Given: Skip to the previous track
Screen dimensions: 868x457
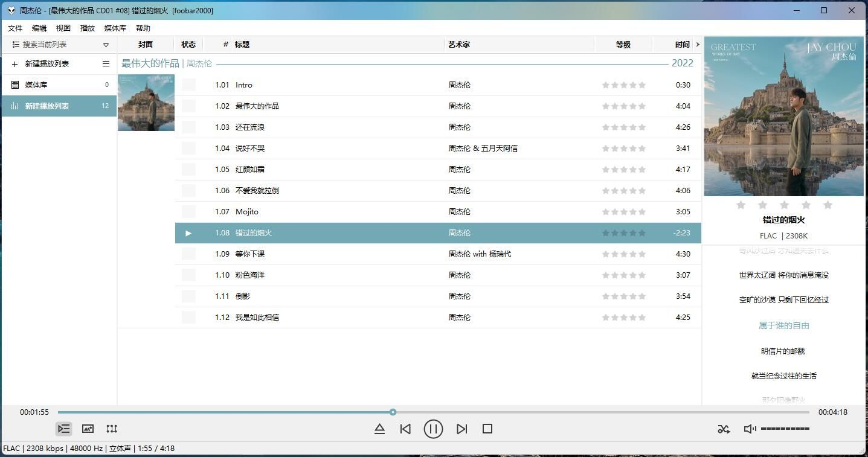Looking at the screenshot, I should [x=405, y=429].
